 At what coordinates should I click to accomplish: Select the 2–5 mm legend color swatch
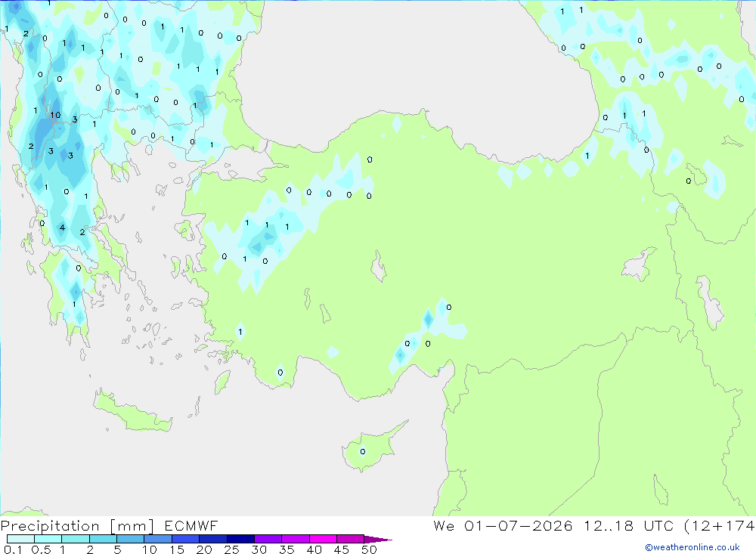(x=103, y=539)
